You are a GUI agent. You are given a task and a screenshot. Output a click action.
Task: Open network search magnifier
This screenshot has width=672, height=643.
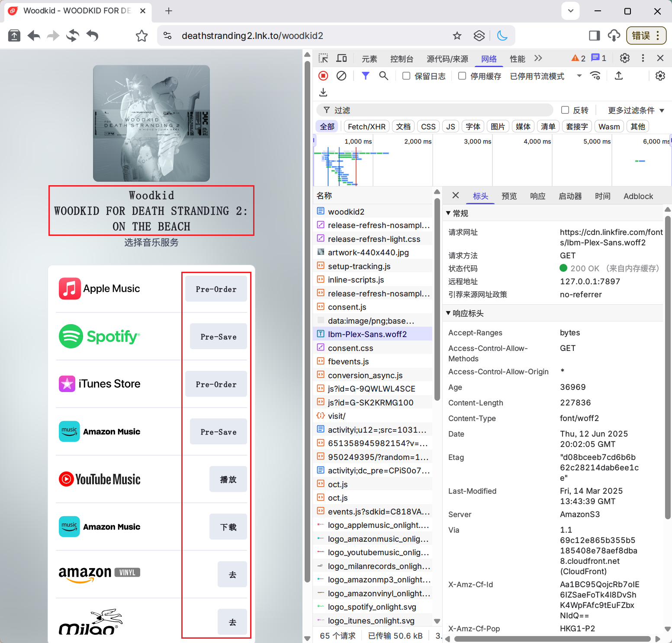coord(383,76)
